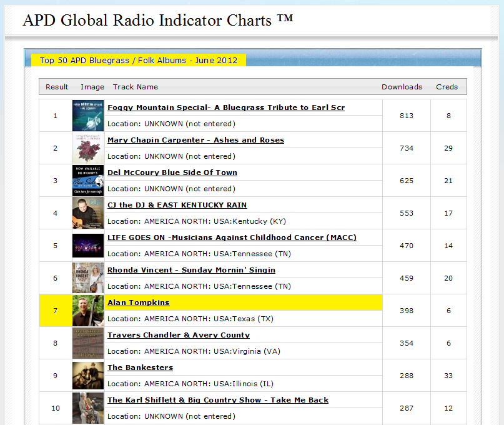Click UNKNOWN location under Del McCoury

tap(171, 189)
